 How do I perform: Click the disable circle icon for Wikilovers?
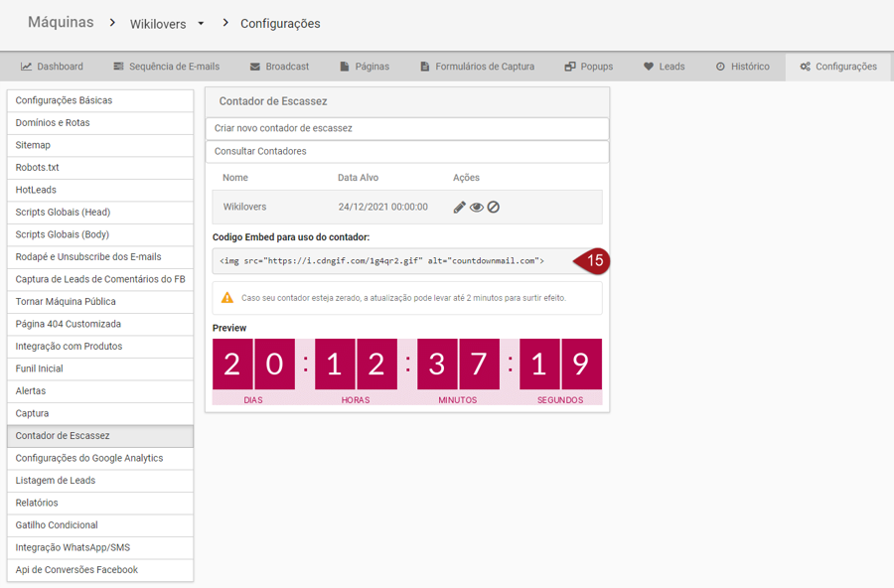point(494,208)
